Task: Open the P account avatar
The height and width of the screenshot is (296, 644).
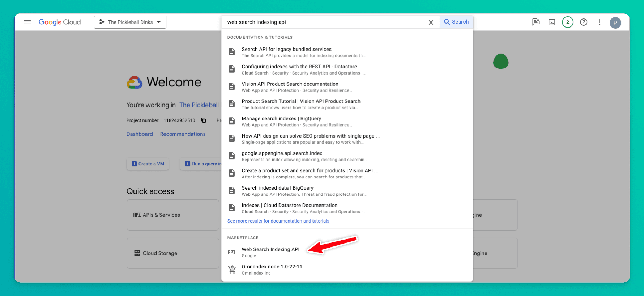Action: [615, 22]
